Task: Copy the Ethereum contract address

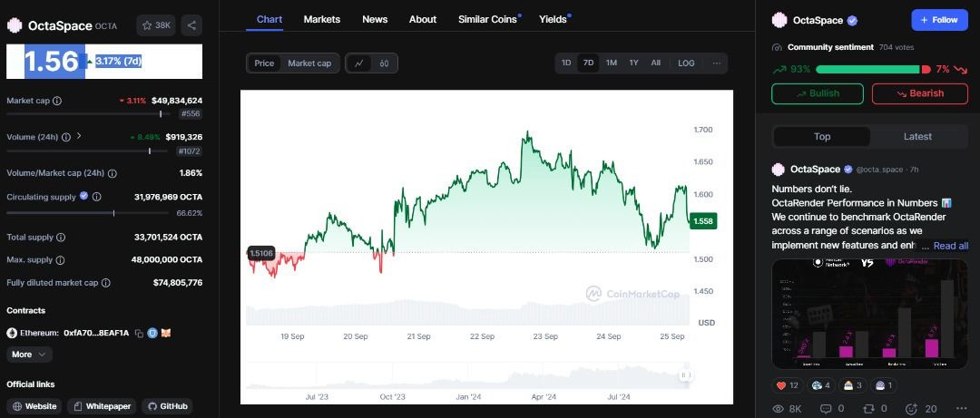Action: click(139, 333)
